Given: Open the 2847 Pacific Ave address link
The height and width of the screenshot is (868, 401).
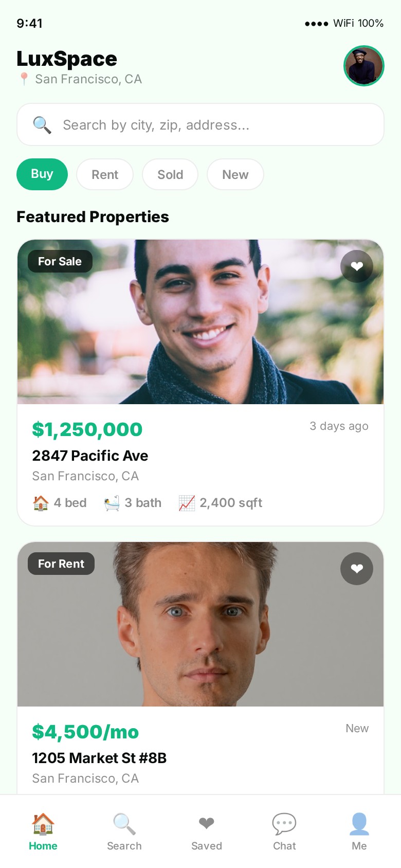Looking at the screenshot, I should pos(90,456).
